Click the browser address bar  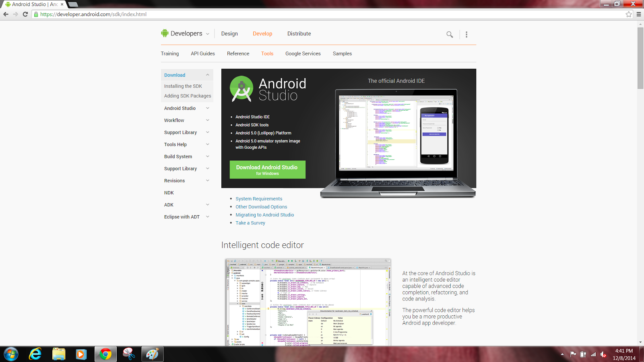point(161,14)
